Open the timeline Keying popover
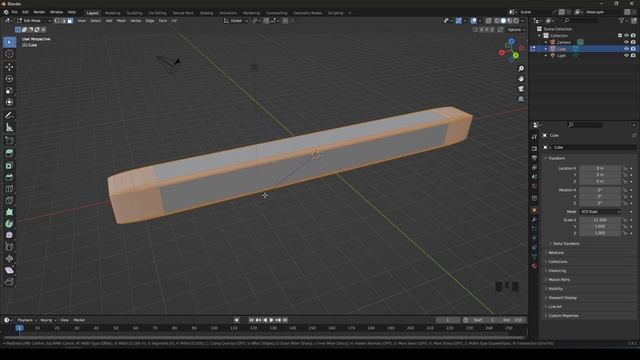Image resolution: width=640 pixels, height=360 pixels. (x=48, y=320)
